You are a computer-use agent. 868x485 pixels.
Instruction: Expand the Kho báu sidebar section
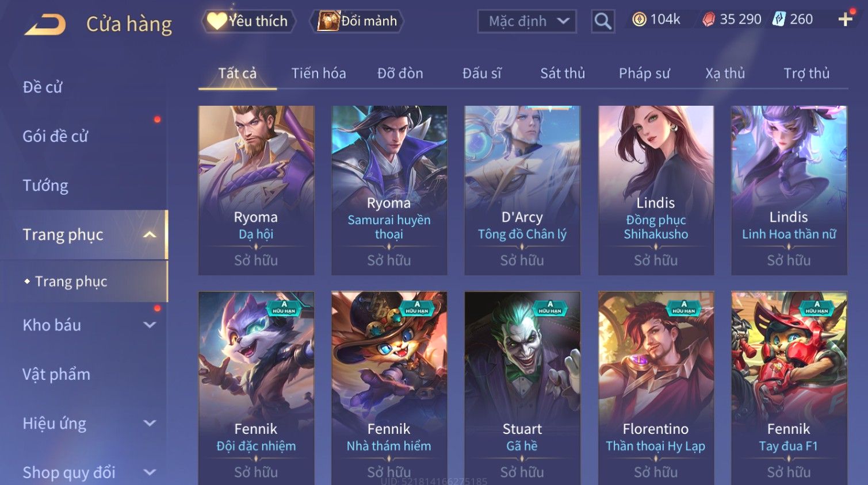150,325
